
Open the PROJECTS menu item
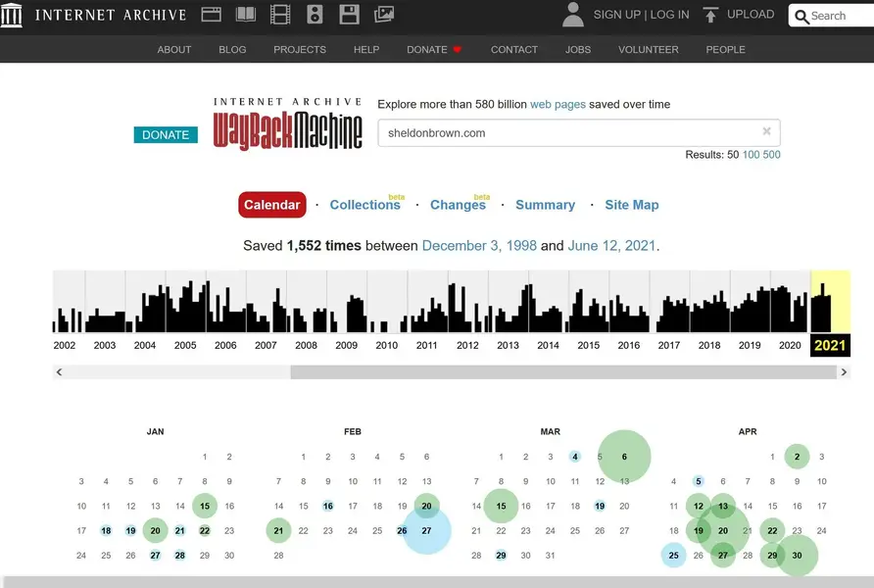coord(300,50)
